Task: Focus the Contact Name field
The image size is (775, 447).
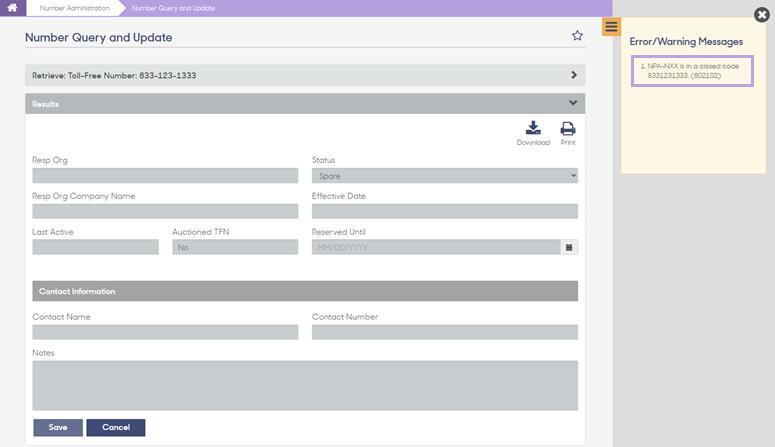Action: pos(165,332)
